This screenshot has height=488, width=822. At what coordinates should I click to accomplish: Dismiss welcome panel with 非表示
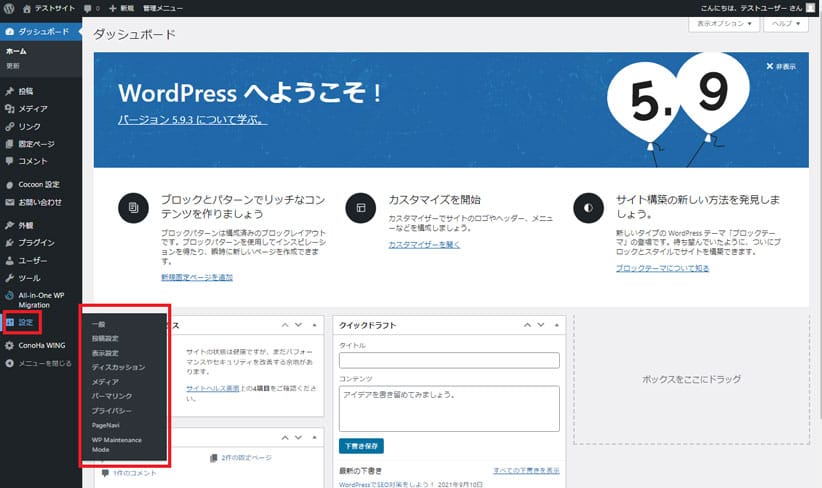pyautogui.click(x=781, y=67)
